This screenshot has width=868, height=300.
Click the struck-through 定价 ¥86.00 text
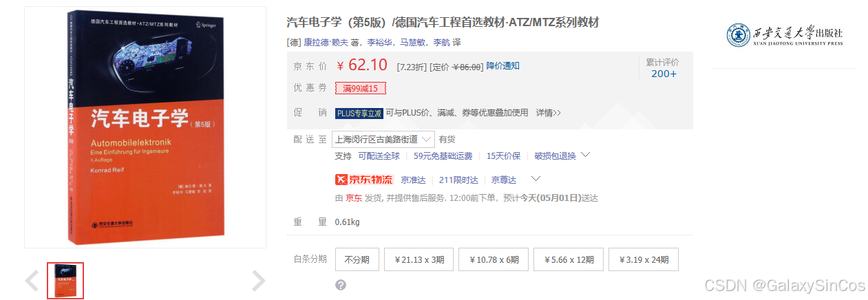coord(456,67)
